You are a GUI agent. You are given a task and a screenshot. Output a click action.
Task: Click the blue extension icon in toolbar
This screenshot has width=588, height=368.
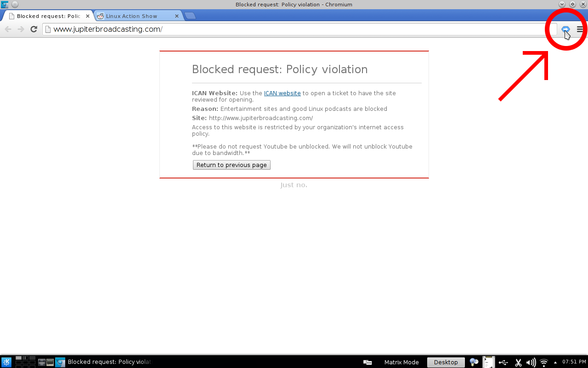point(565,29)
